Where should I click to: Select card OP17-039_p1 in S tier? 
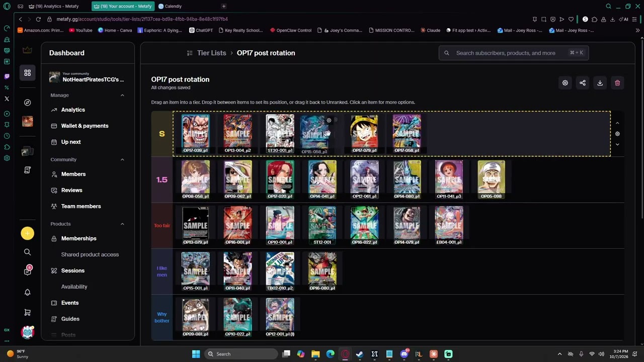pyautogui.click(x=195, y=134)
